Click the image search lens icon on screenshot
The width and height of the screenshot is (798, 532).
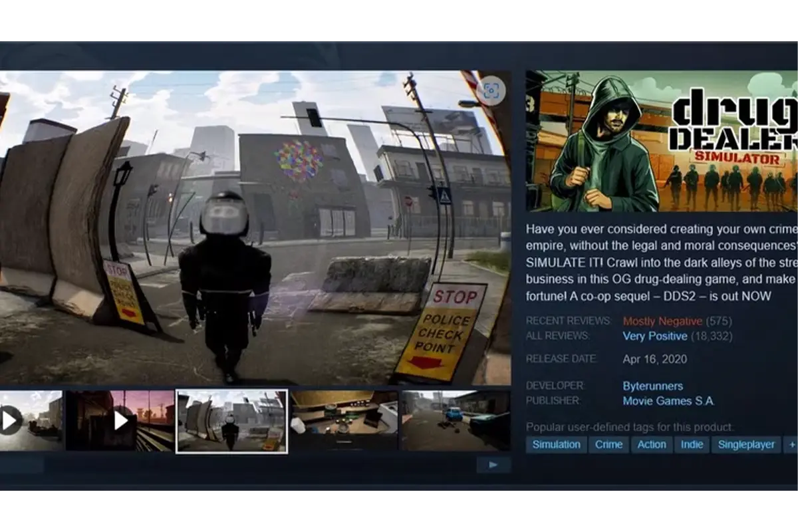[491, 91]
